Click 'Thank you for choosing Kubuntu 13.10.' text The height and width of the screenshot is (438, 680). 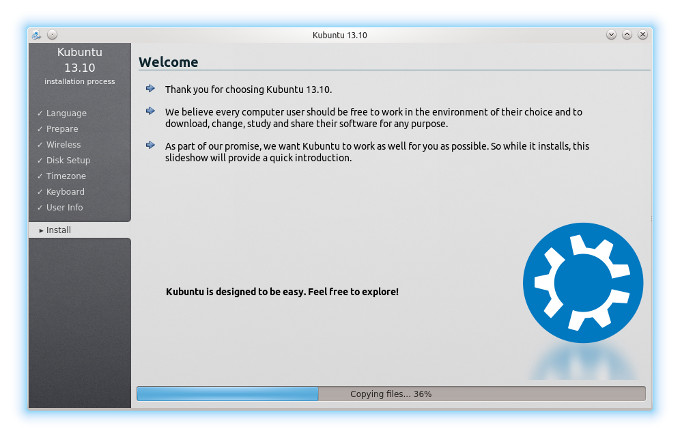click(248, 89)
